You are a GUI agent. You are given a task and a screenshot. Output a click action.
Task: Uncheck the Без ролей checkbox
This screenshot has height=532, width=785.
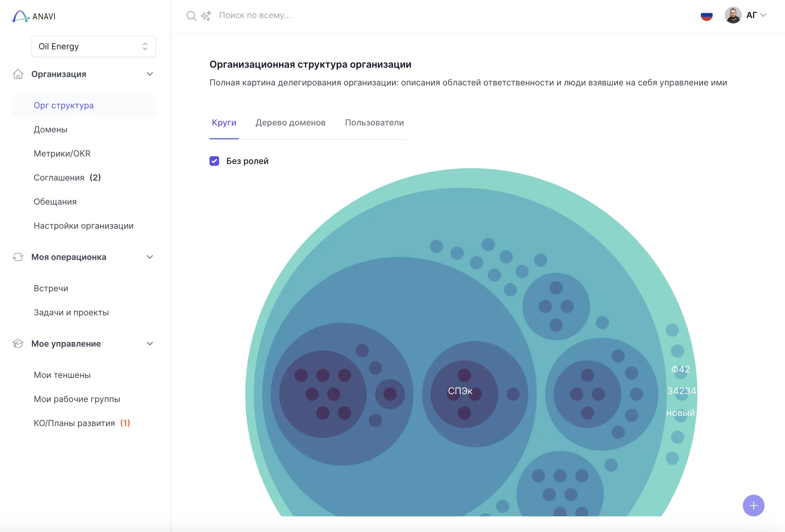point(214,161)
